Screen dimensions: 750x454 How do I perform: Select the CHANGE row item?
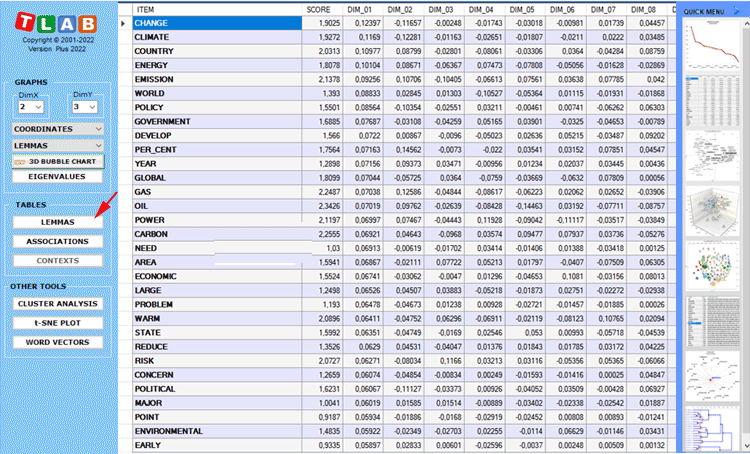click(217, 23)
